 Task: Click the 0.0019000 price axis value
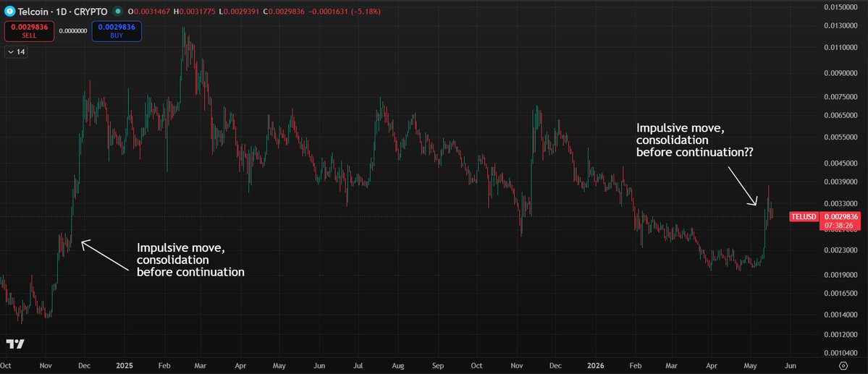pos(842,274)
